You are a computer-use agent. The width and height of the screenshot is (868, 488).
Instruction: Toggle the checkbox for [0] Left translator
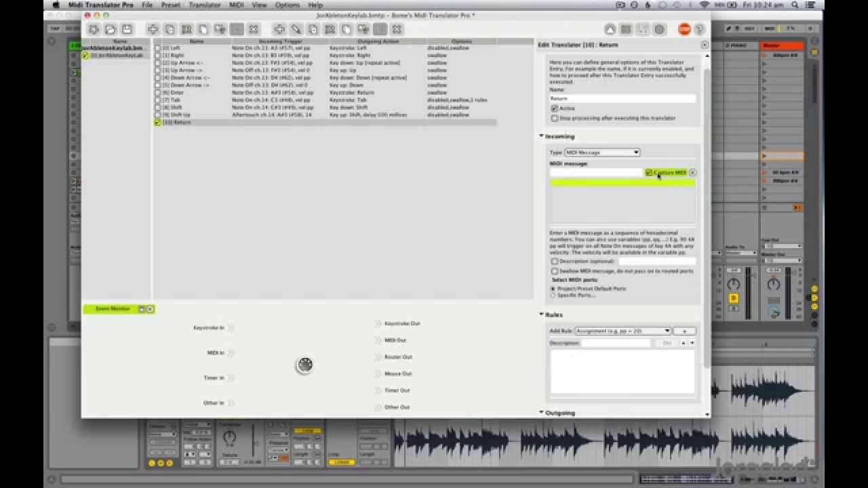tap(157, 48)
